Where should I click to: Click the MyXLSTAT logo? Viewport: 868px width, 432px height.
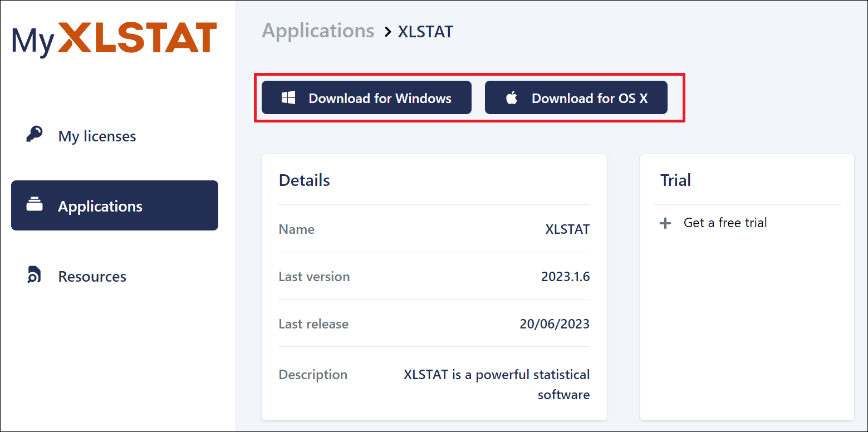[x=114, y=39]
